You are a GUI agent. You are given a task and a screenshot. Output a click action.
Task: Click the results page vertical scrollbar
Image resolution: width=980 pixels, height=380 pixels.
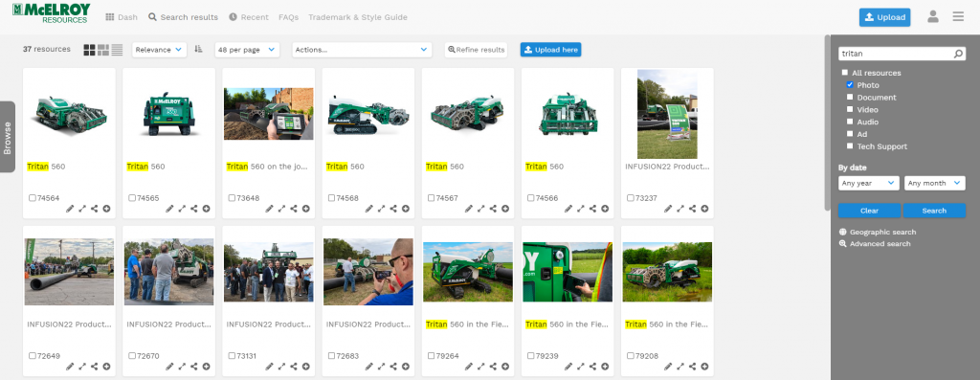click(828, 122)
